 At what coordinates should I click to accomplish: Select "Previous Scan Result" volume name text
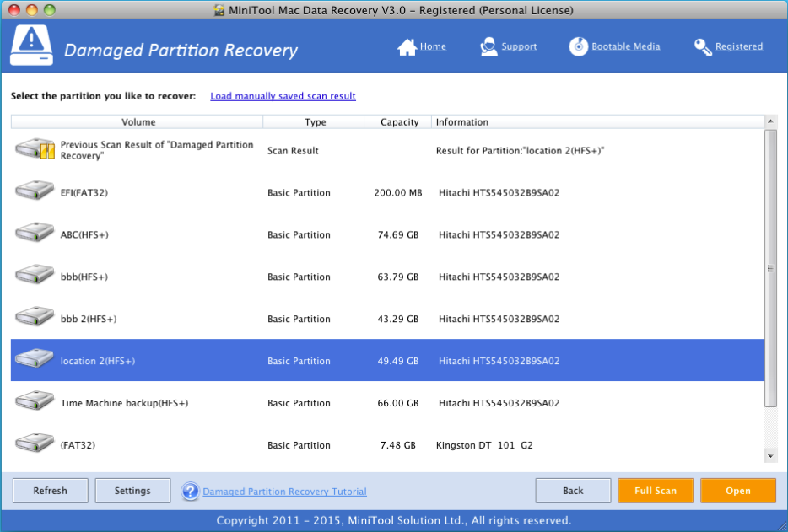[157, 150]
